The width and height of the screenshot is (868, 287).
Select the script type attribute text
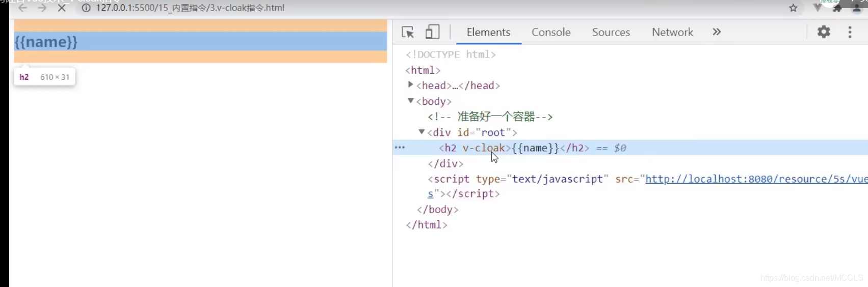(x=542, y=179)
